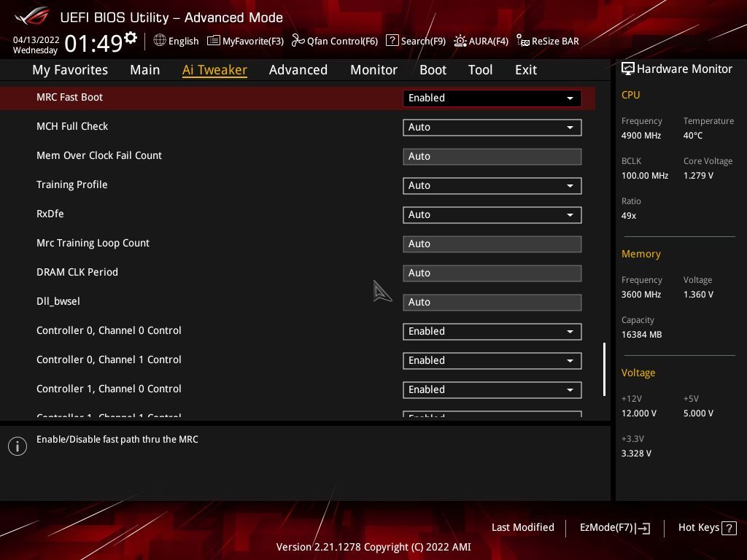Select RxDfe setting label
Viewport: 747px width, 560px height.
(50, 214)
